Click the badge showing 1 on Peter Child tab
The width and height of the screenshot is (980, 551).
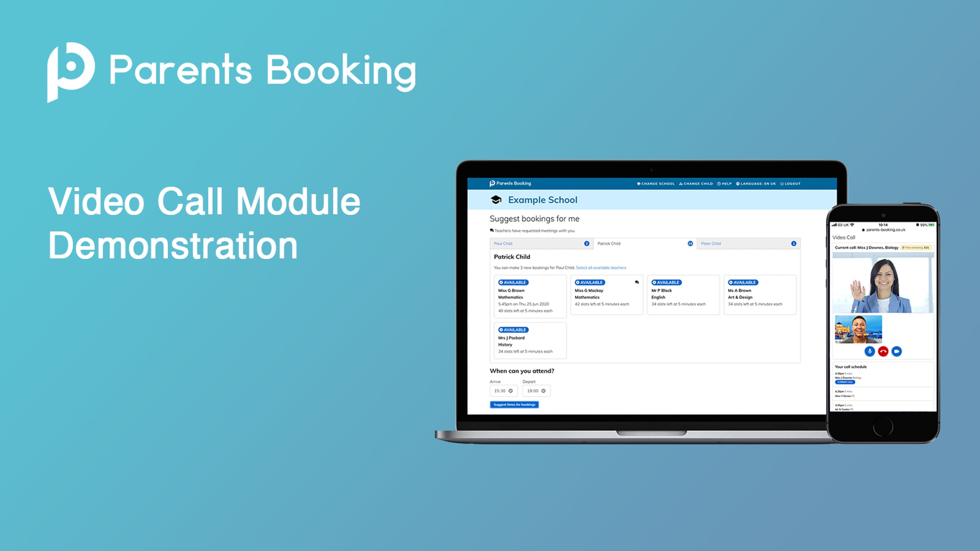(794, 244)
